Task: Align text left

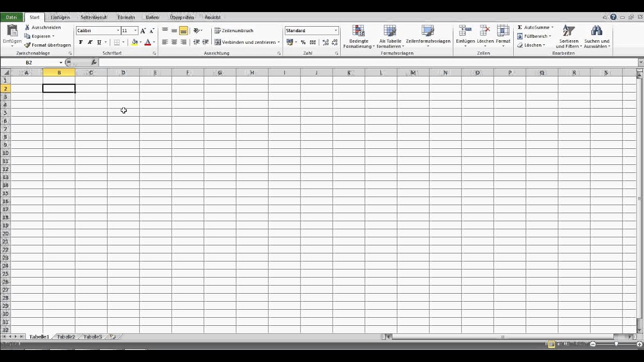Action: click(x=165, y=42)
